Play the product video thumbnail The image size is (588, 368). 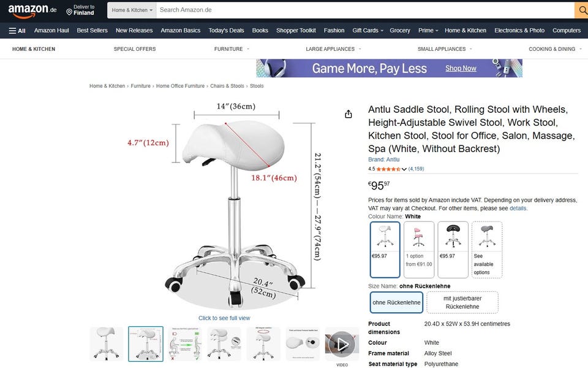pos(342,344)
